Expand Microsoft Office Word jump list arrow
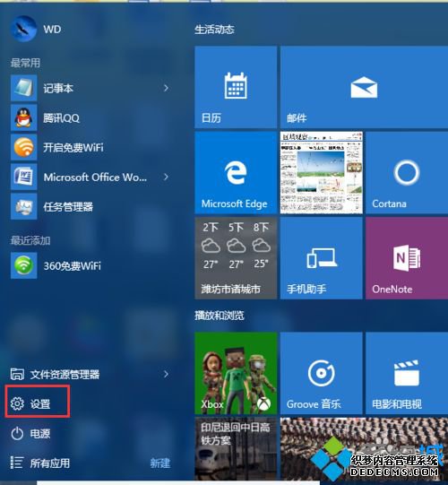Viewport: 448px width, 485px height. point(166,177)
